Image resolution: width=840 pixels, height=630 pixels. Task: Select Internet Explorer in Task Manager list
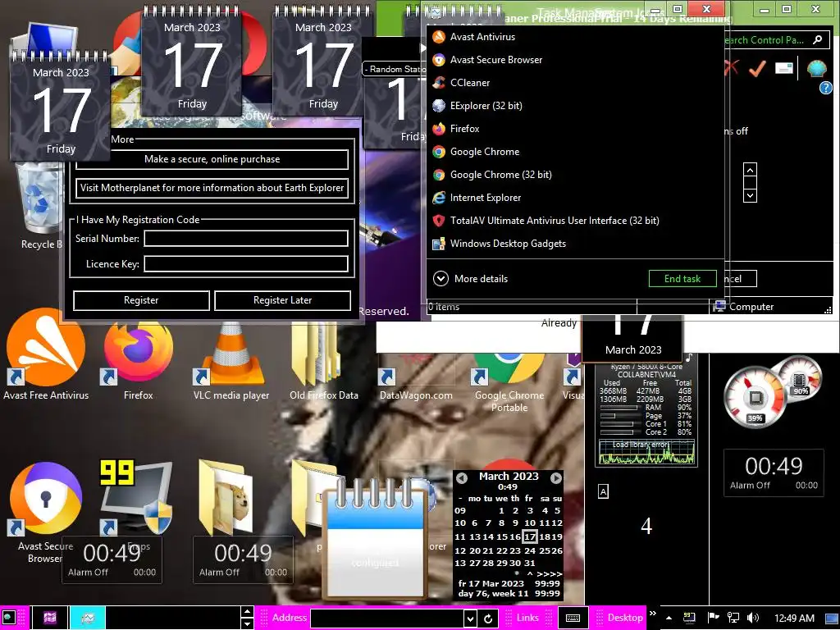pyautogui.click(x=575, y=199)
